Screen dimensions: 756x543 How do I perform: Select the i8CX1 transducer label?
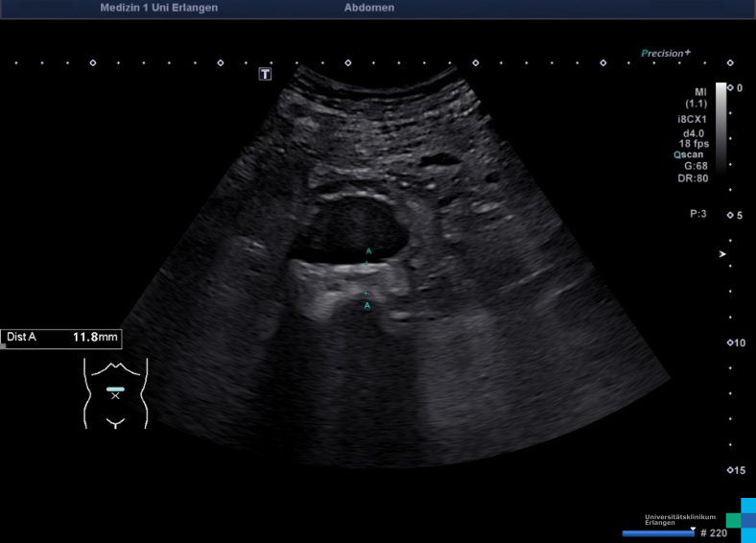(692, 119)
